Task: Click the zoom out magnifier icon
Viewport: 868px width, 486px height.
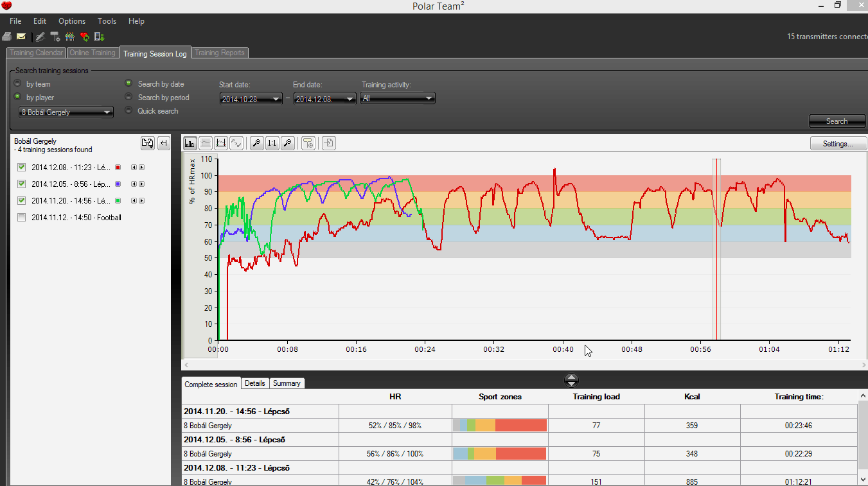Action: 288,143
